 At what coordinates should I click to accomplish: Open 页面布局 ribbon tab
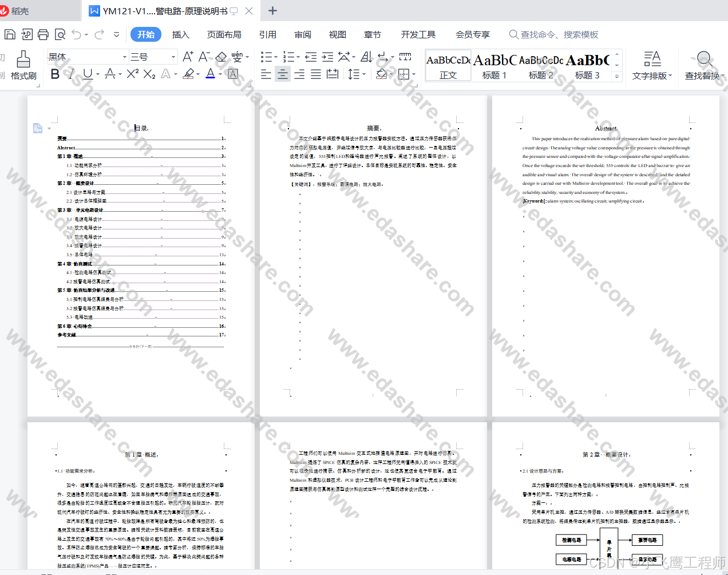pyautogui.click(x=224, y=34)
